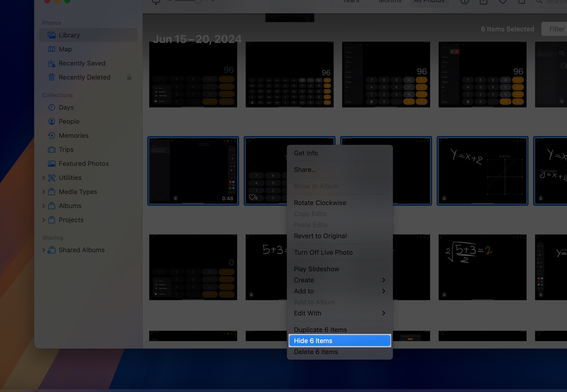Click the Filter button

pos(557,29)
